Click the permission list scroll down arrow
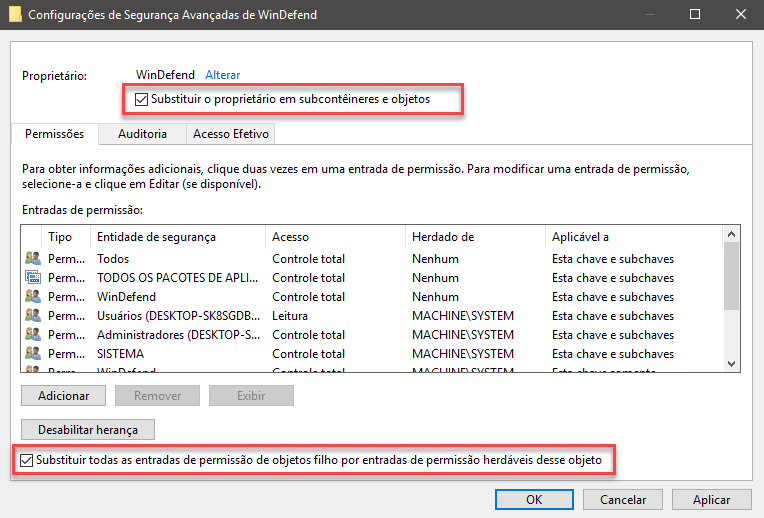764x518 pixels. click(731, 364)
